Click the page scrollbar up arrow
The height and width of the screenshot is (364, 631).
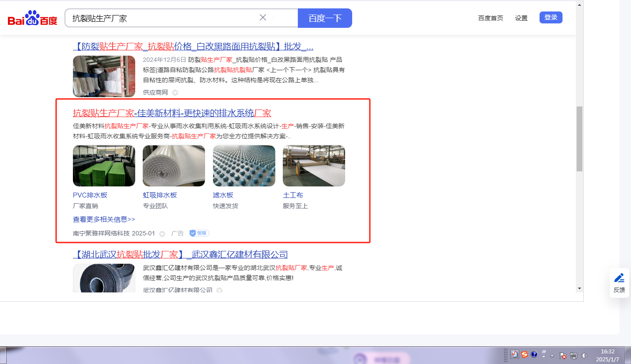579,5
